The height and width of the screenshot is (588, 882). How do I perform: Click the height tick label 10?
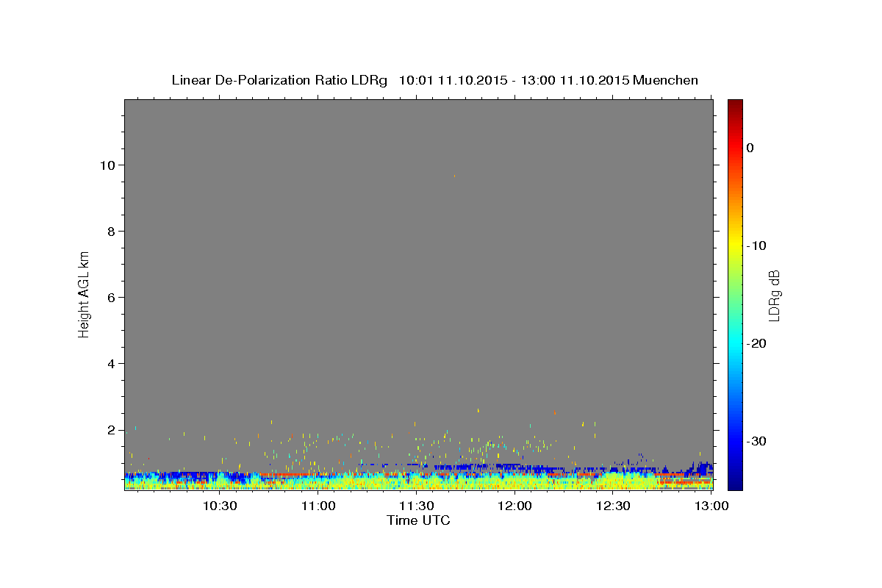tap(107, 165)
